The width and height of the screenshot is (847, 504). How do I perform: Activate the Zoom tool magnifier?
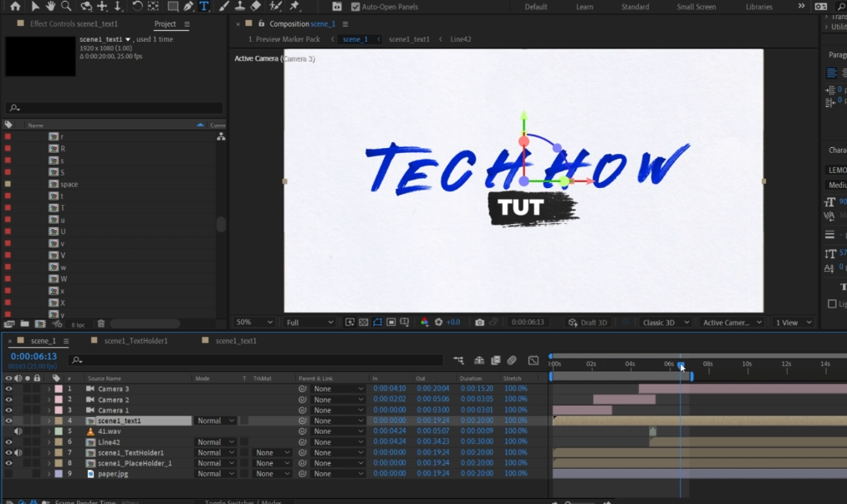tap(66, 7)
